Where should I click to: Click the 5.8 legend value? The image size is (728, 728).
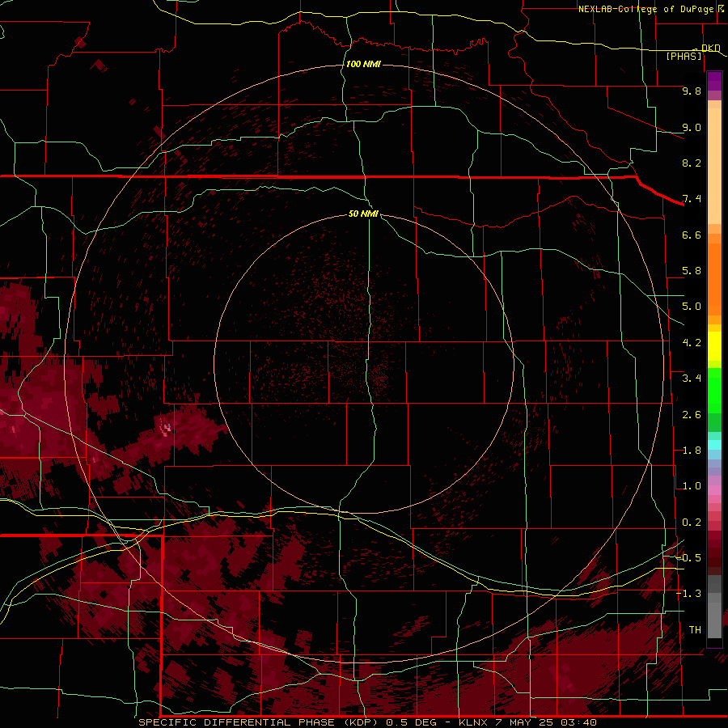(x=692, y=271)
